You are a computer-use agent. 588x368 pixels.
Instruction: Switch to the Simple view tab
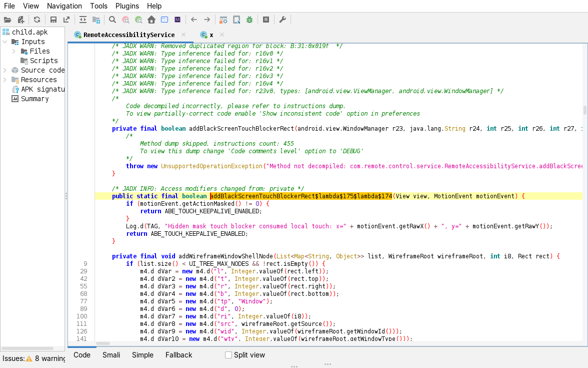142,355
